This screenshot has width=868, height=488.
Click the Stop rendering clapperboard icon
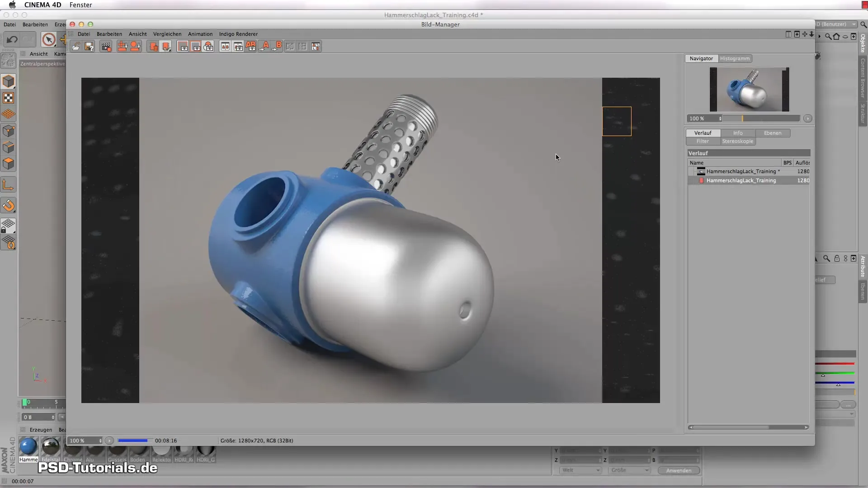(x=106, y=47)
